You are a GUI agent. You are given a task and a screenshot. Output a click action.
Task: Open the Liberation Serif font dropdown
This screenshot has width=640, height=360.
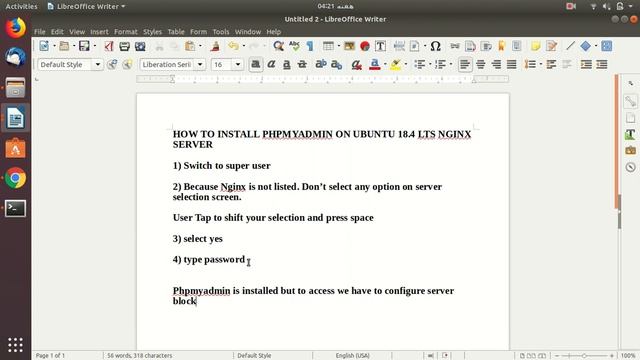click(200, 64)
